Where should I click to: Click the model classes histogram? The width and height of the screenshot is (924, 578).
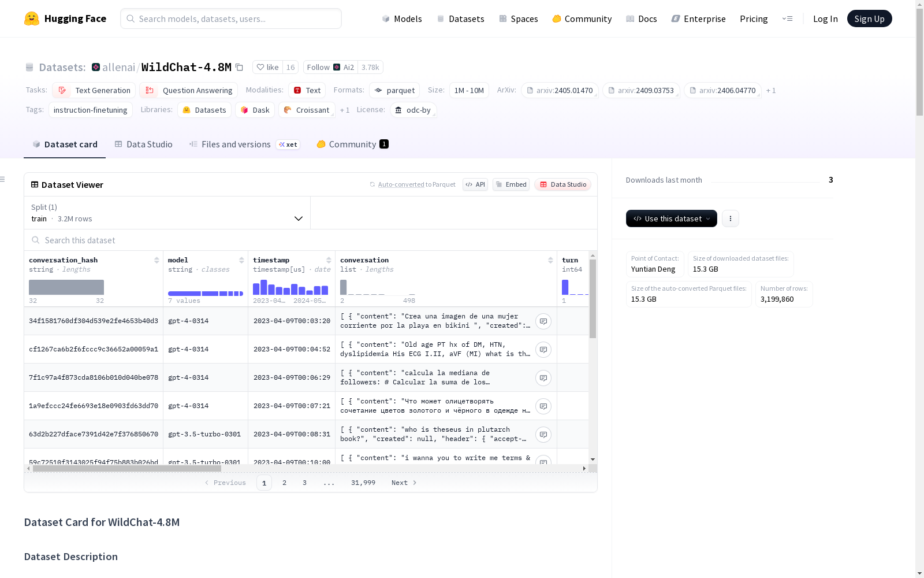[206, 294]
